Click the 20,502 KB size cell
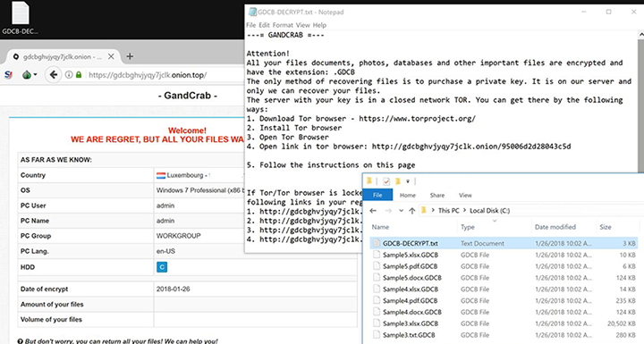Screen dimensions: 644x344 pos(622,323)
